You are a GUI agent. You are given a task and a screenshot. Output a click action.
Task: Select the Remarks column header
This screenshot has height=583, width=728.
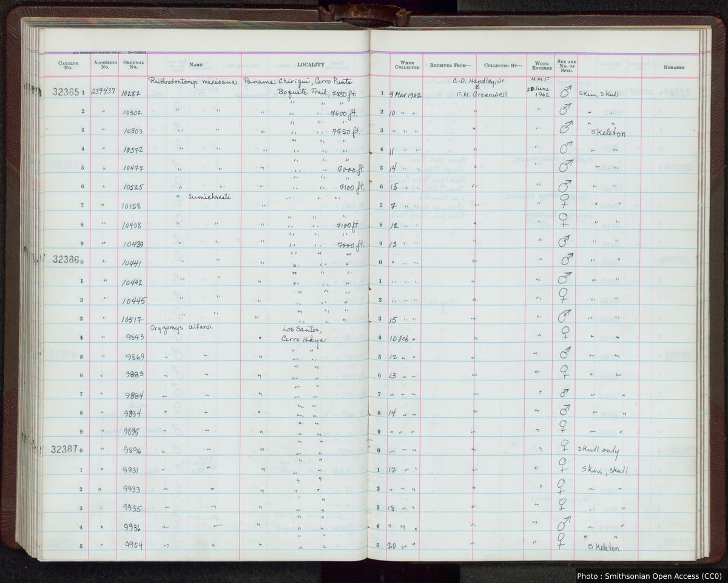click(674, 67)
